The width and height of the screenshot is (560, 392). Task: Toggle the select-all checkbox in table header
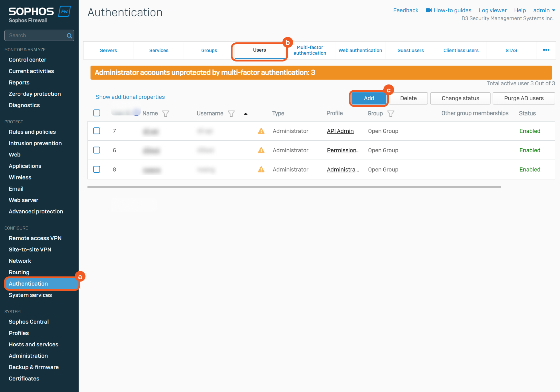[97, 113]
